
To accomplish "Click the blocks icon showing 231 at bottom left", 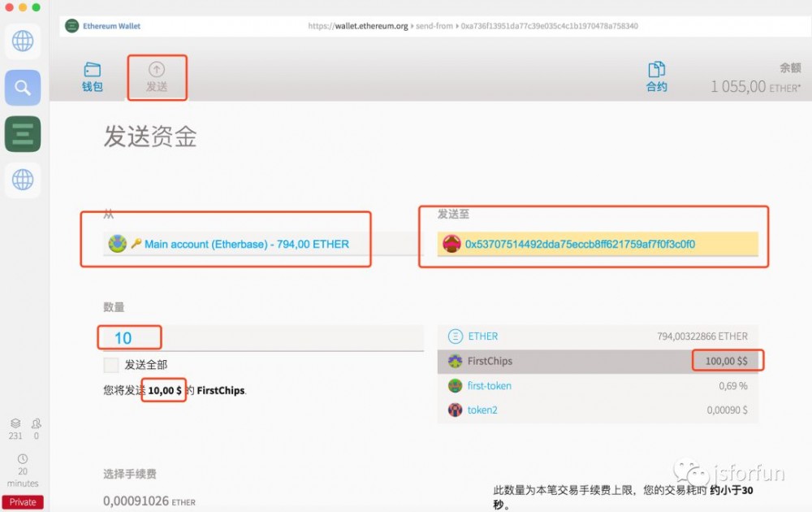I will coord(17,428).
